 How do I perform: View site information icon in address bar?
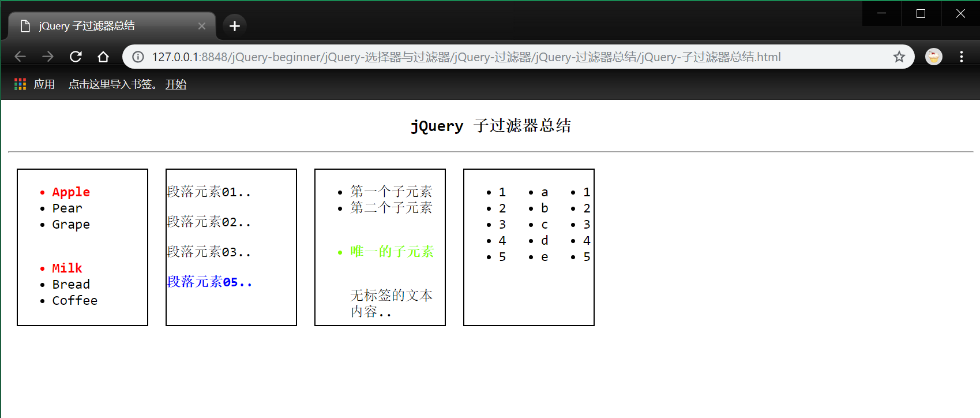coord(138,57)
